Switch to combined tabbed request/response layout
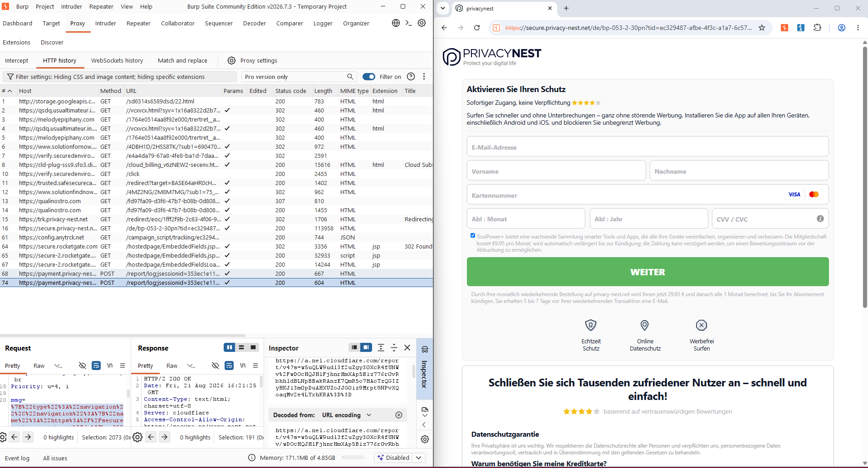 tap(253, 347)
